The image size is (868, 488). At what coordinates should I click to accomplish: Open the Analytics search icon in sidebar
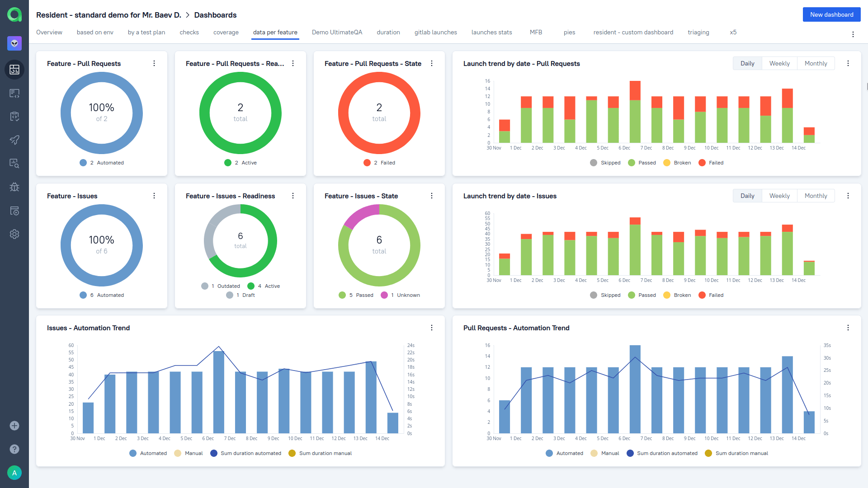click(x=14, y=164)
